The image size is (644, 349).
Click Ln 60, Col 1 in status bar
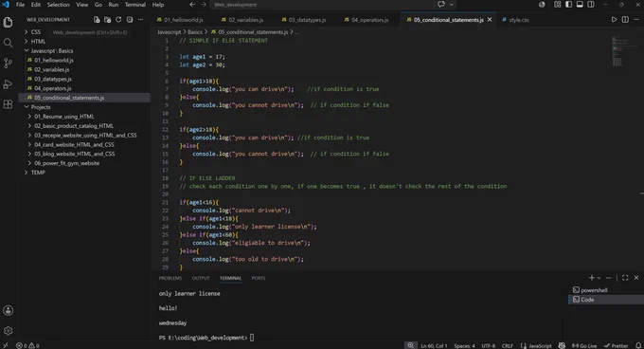pyautogui.click(x=434, y=346)
